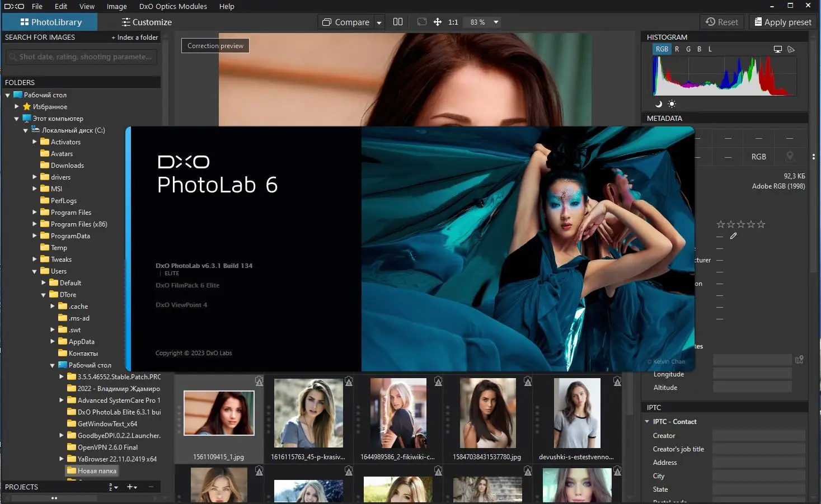Toggle shadow clipping with the moon icon
Viewport: 821px width, 504px height.
point(659,103)
